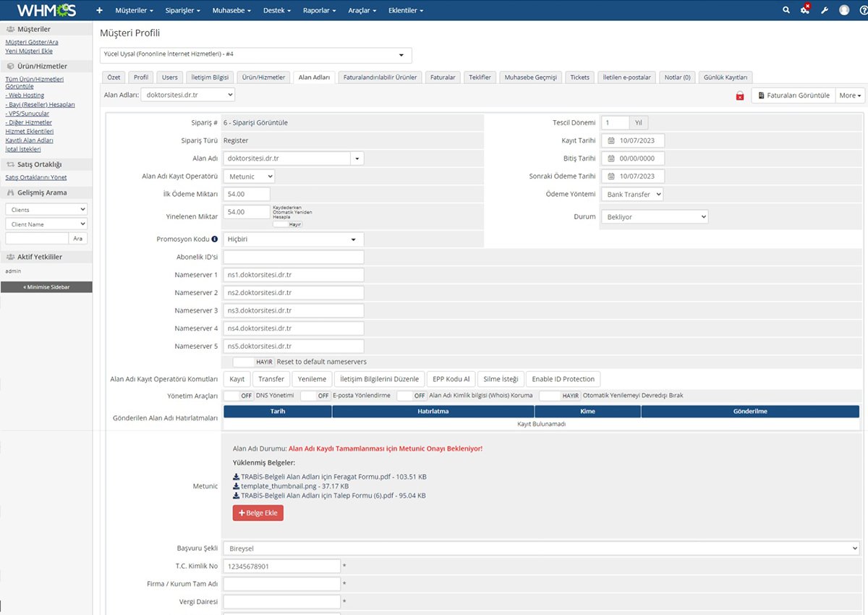Click the Faturaları Görüntüle button
Screen dimensions: 868x615
click(x=793, y=96)
